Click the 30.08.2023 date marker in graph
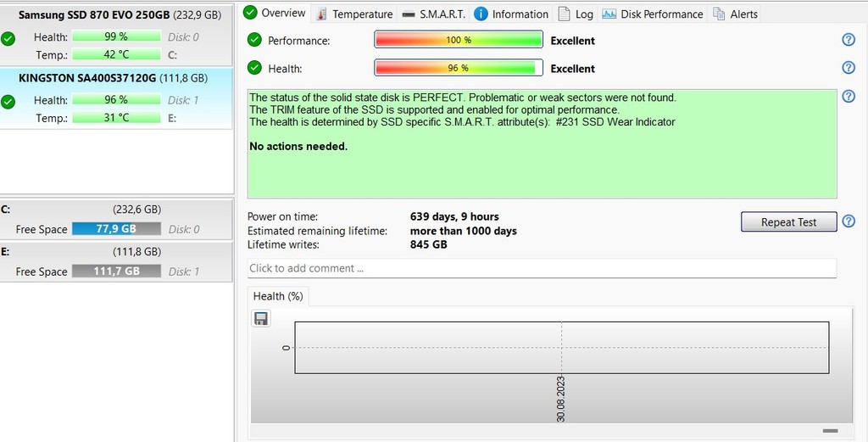The image size is (868, 442). point(561,399)
